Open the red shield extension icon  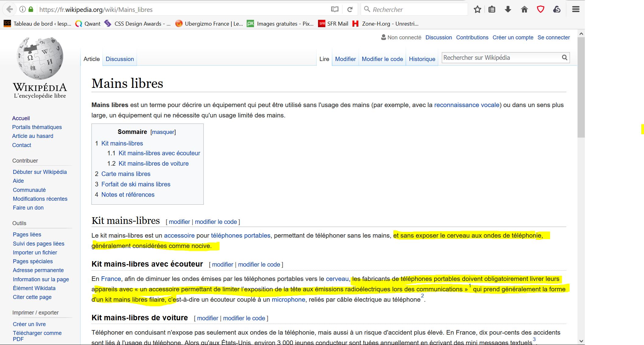tap(540, 9)
